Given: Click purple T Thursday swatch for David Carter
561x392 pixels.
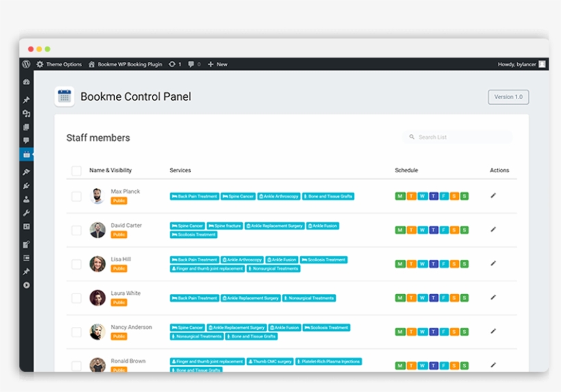Looking at the screenshot, I should [x=433, y=230].
